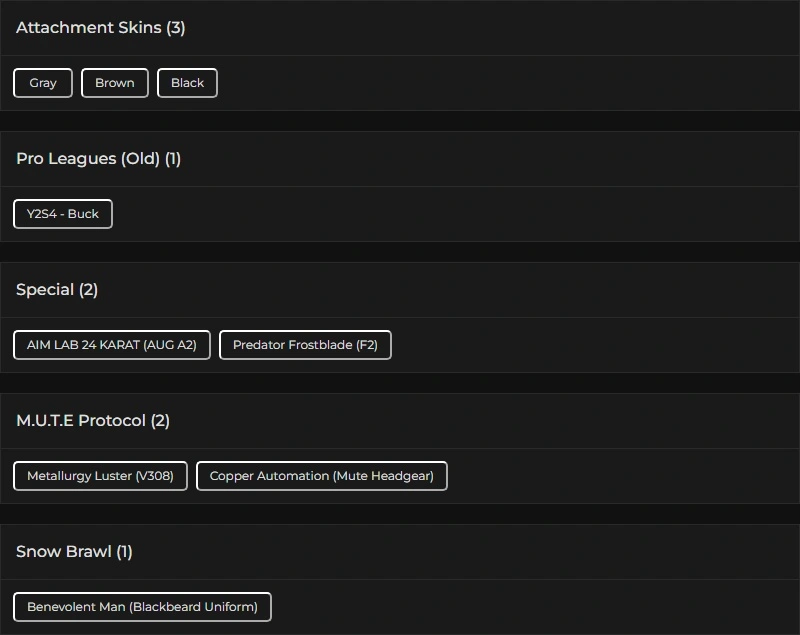Click the (3) count beside Attachment Skins
This screenshot has width=800, height=635.
point(176,28)
